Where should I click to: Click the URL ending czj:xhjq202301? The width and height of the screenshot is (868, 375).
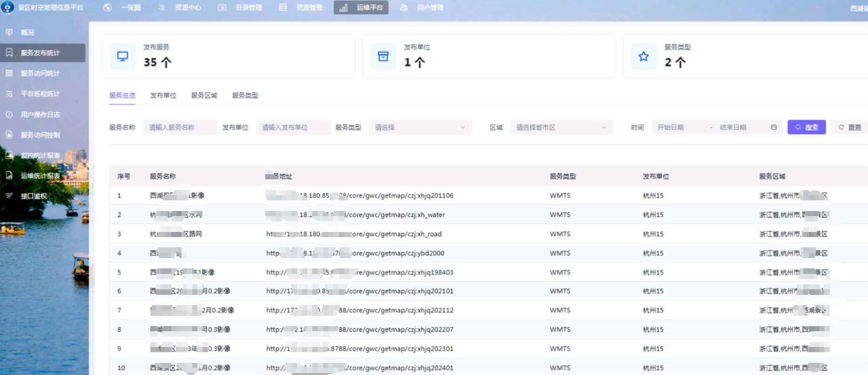(360, 348)
